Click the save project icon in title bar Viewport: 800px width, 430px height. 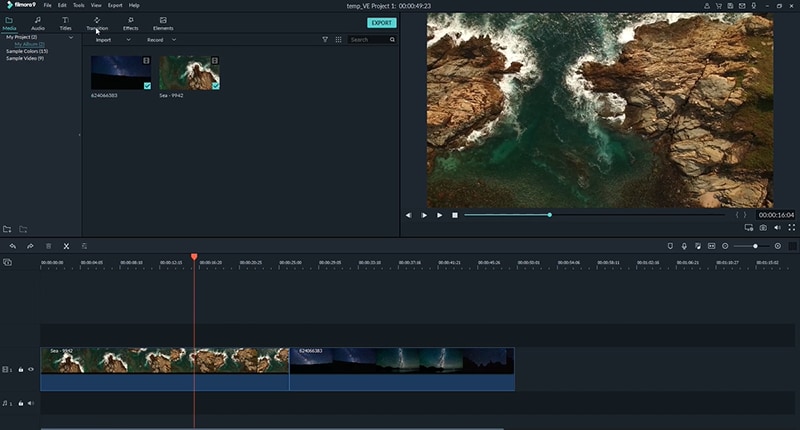pos(730,6)
